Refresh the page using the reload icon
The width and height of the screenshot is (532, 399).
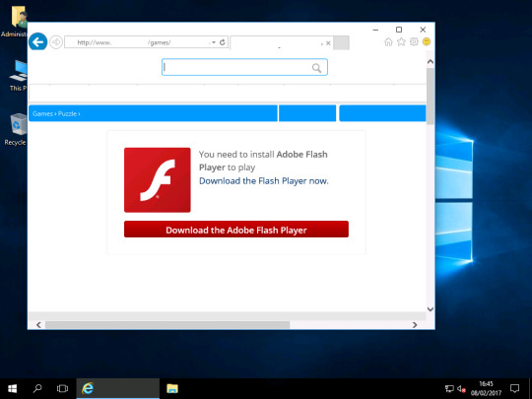(223, 42)
